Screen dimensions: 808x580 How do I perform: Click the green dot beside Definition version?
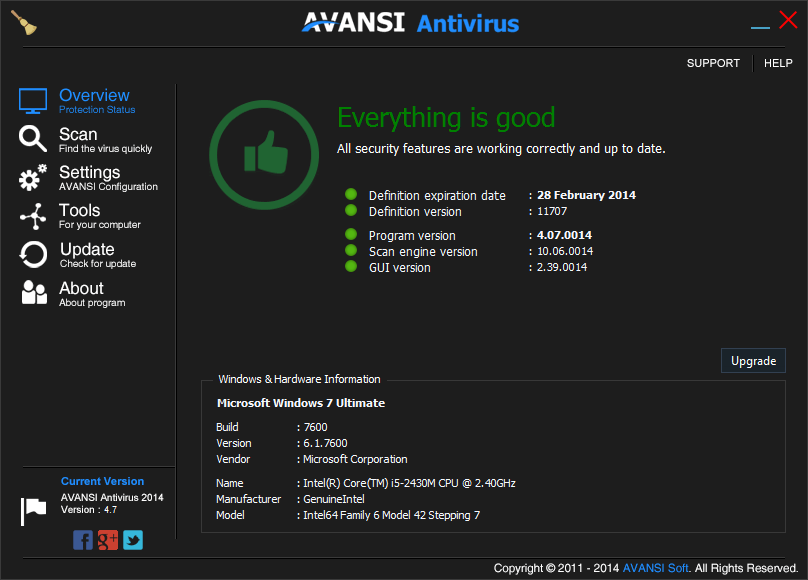351,210
